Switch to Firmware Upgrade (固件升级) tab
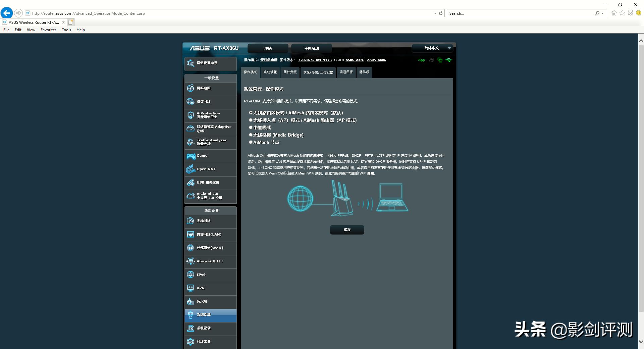 290,72
